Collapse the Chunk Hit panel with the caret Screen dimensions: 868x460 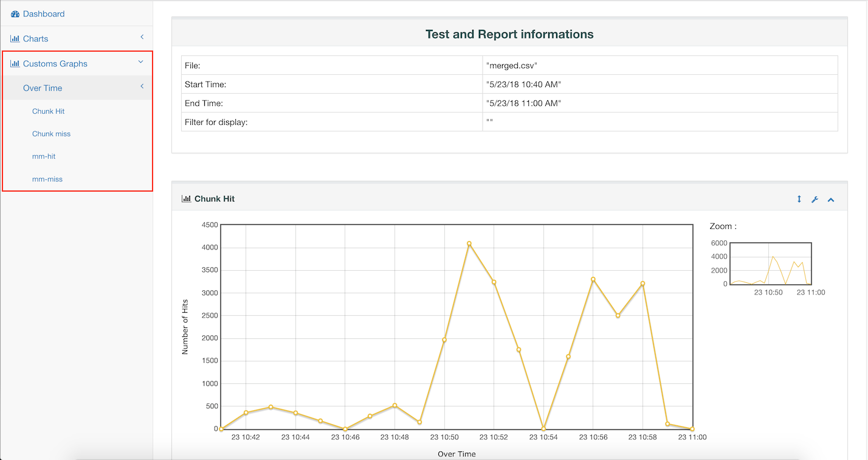[x=831, y=199]
